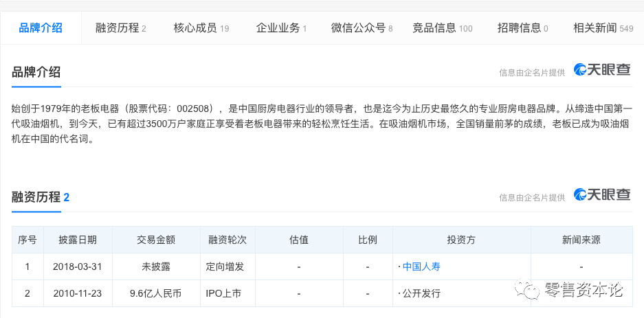Click the 信息由企名片提供 note near 品牌介绍
644x318 pixels.
(x=532, y=73)
